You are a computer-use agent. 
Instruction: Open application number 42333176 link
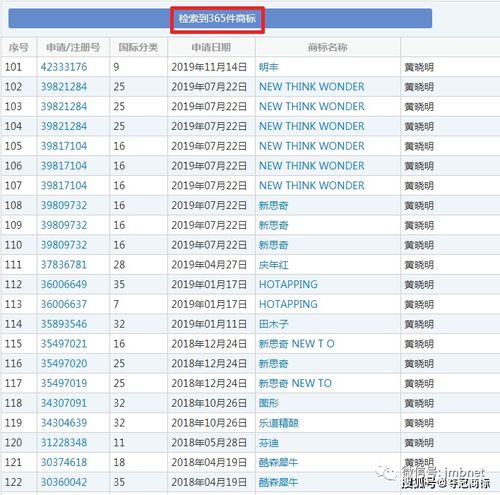tap(64, 67)
